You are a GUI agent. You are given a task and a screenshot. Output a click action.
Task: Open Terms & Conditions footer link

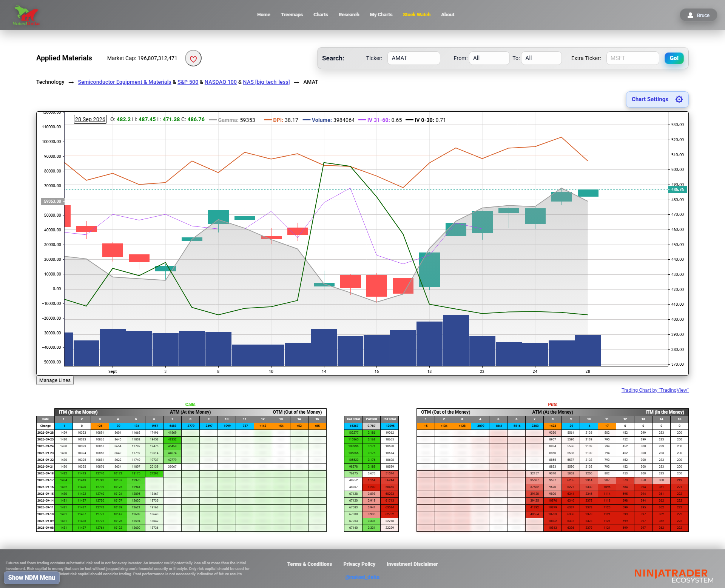click(x=309, y=564)
